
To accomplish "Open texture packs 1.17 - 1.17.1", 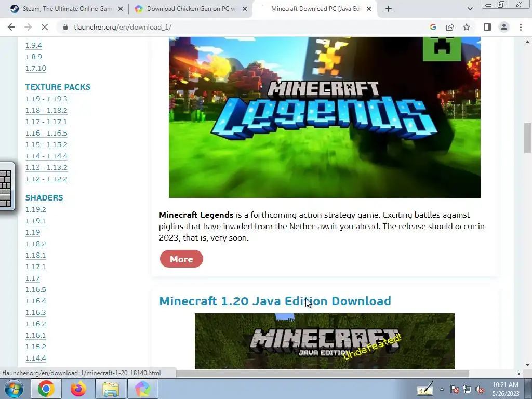I will [46, 122].
